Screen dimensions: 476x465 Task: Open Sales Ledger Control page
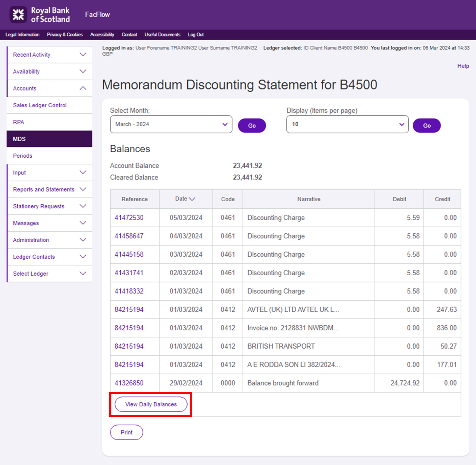tap(40, 105)
